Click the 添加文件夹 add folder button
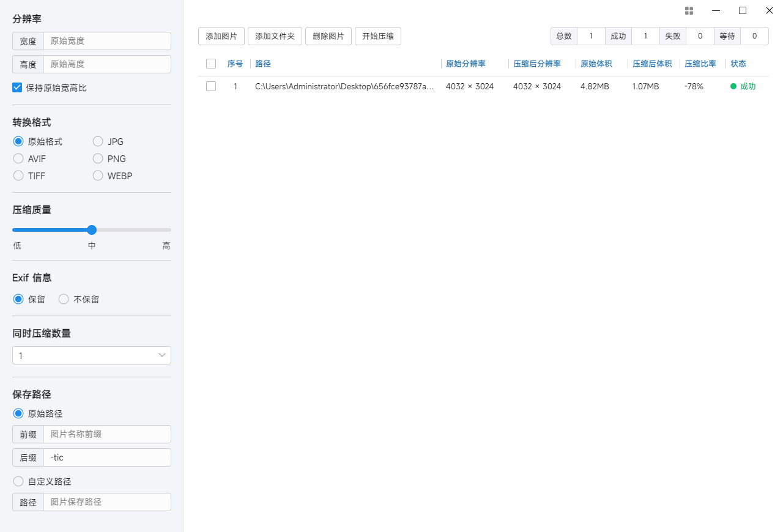Screen dimensions: 783x532 tap(275, 36)
